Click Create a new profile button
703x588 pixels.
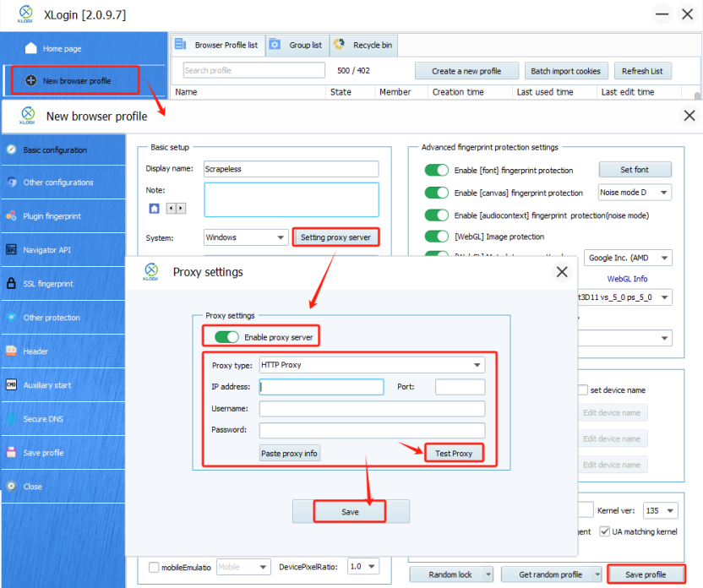pos(466,71)
